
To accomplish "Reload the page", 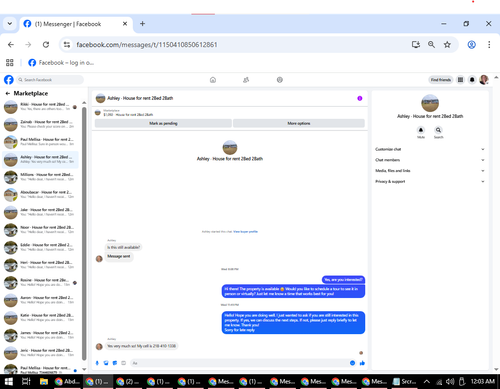I will point(46,45).
